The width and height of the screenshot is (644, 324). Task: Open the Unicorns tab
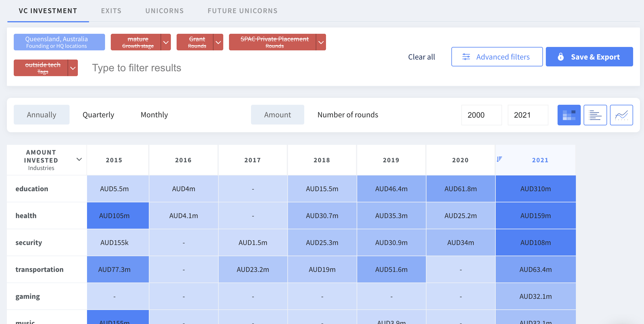pos(165,11)
